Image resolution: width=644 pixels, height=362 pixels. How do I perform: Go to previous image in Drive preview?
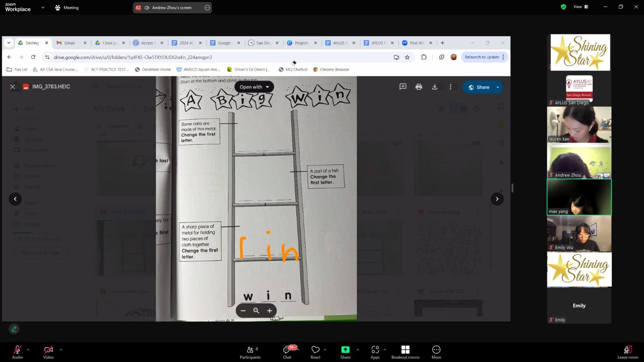pyautogui.click(x=15, y=199)
